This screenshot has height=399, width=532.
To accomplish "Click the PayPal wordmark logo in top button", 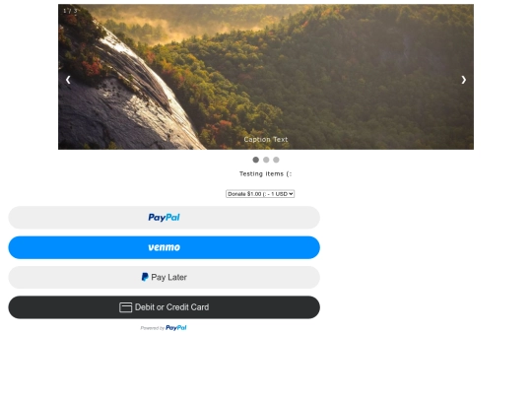I will coord(164,218).
